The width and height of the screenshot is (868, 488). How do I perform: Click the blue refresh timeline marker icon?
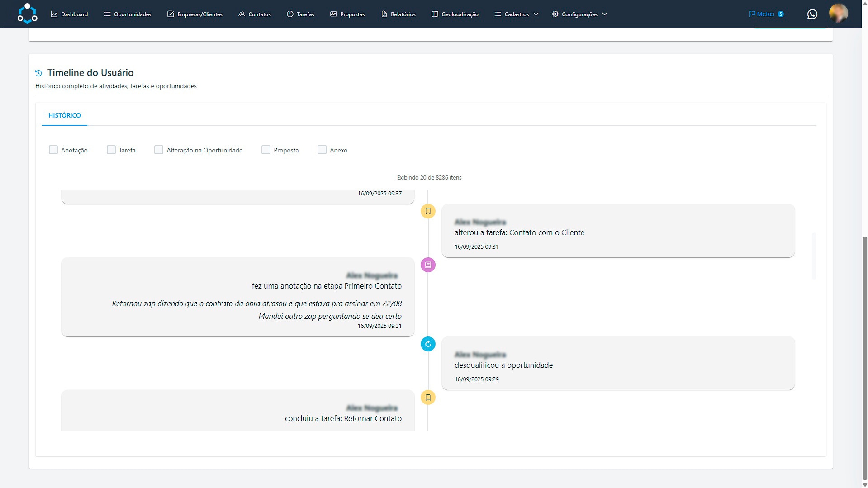point(428,344)
